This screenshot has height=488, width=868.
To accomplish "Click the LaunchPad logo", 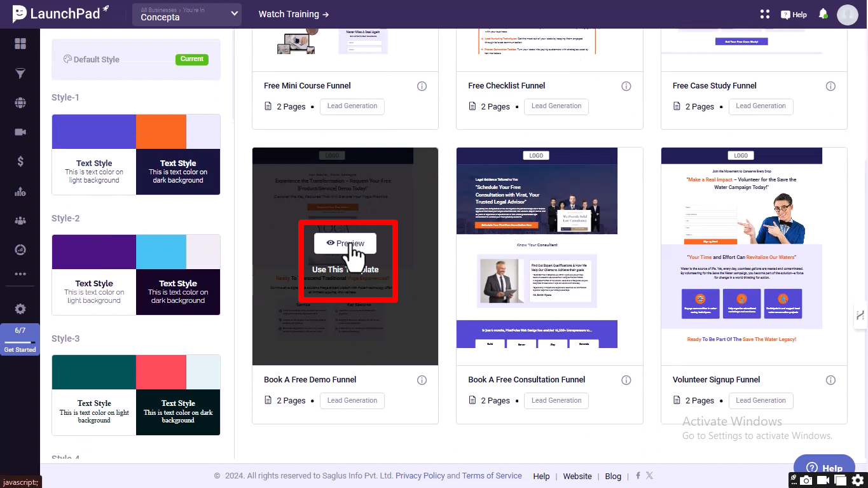I will coord(60,13).
